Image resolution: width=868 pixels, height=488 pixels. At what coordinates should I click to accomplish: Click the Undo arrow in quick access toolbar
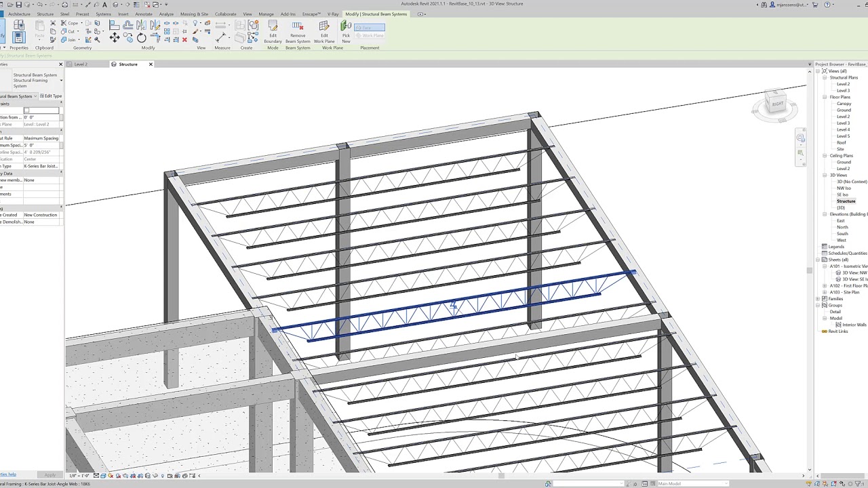pos(39,5)
